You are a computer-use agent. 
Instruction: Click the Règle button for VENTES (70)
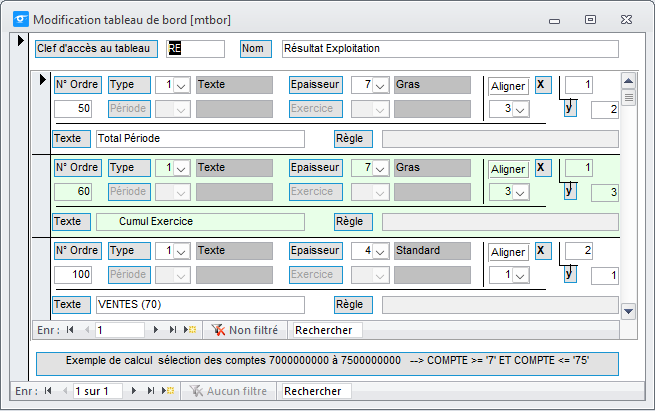pyautogui.click(x=353, y=304)
